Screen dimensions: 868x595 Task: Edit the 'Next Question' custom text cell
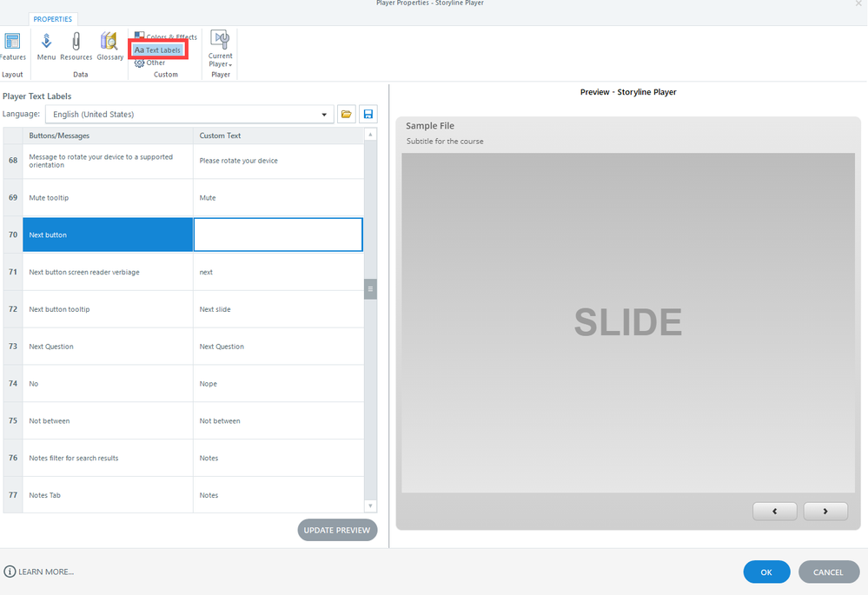tap(278, 347)
